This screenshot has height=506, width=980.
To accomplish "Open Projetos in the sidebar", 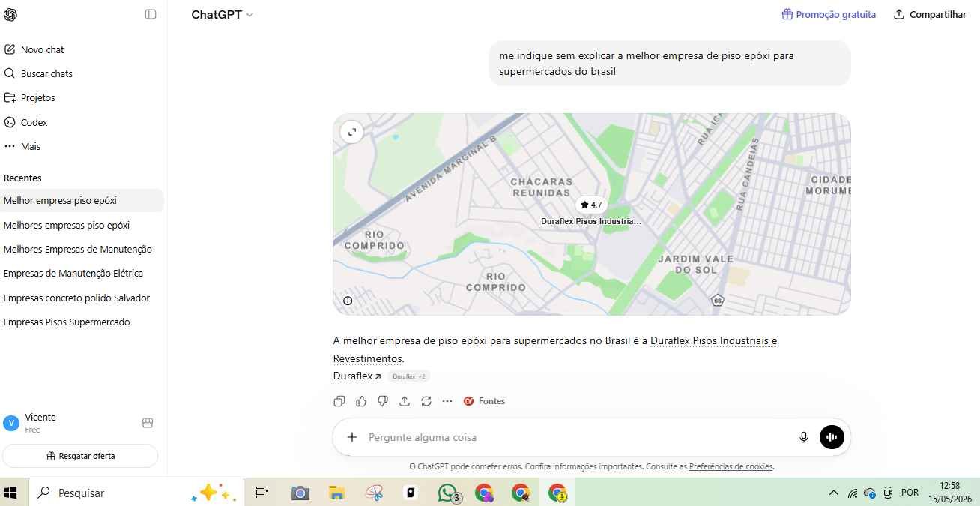I will click(x=30, y=97).
